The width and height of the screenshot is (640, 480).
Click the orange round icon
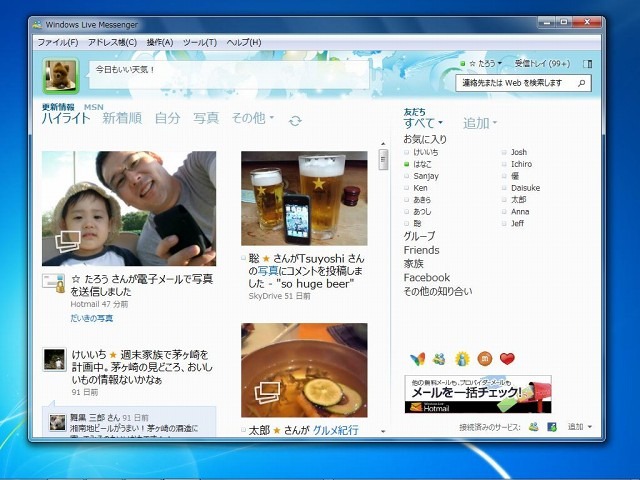pyautogui.click(x=485, y=359)
